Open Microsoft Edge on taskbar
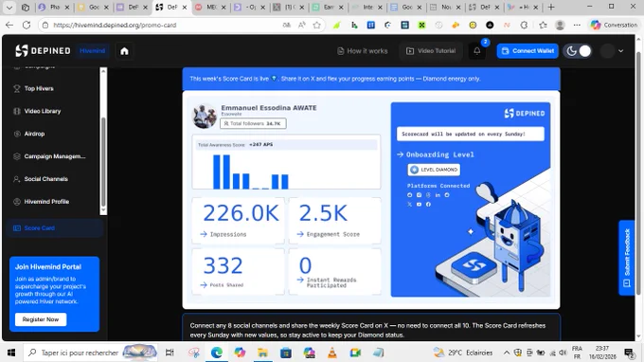 (x=217, y=353)
